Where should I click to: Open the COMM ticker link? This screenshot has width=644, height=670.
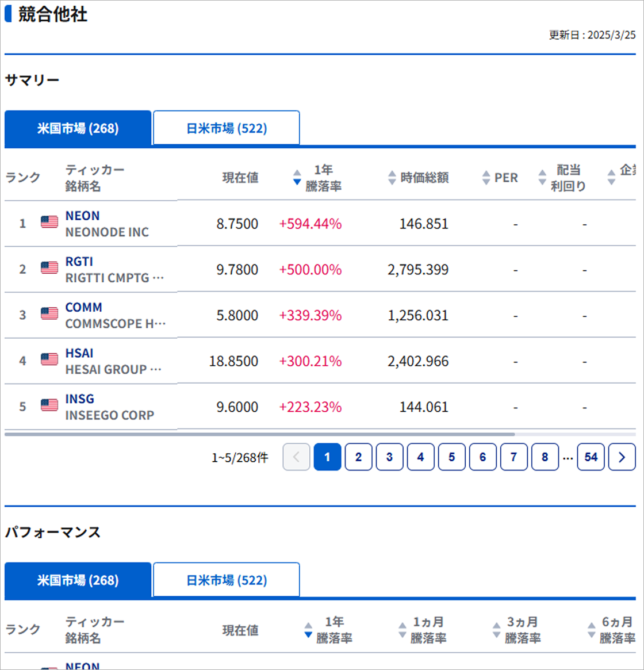click(84, 307)
